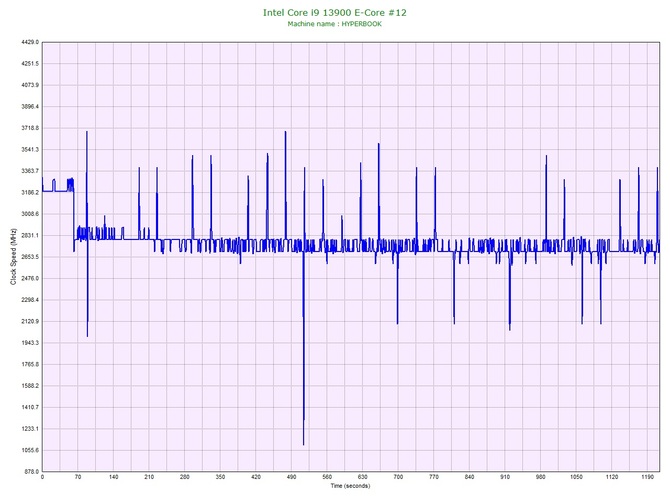This screenshot has height=503, width=670.
Task: Click the x-axis tick label '280'
Action: [185, 477]
